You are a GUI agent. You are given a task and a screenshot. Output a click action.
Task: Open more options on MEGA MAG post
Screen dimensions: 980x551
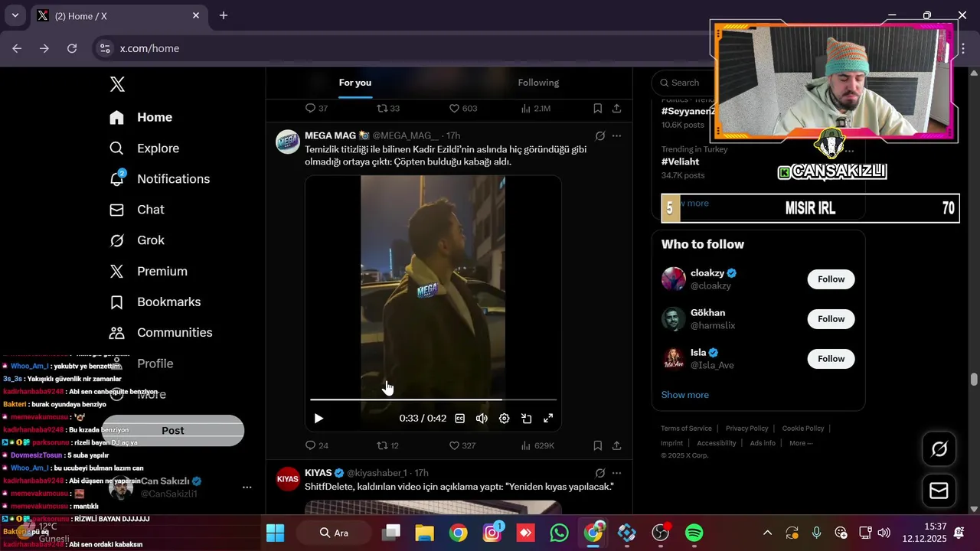pos(617,135)
